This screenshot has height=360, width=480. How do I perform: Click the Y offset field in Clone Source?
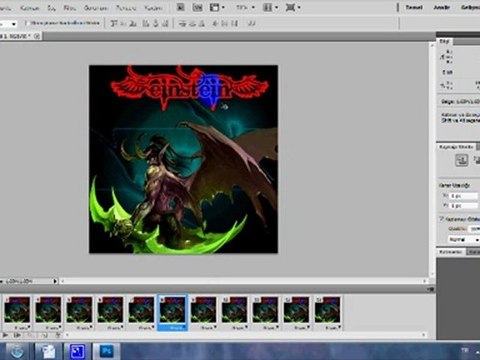pos(464,206)
